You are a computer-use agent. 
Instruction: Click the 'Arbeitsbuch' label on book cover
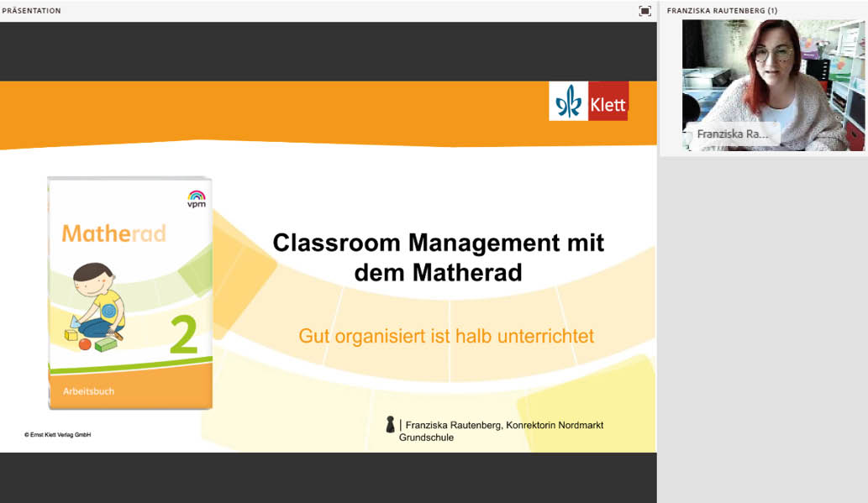(88, 391)
